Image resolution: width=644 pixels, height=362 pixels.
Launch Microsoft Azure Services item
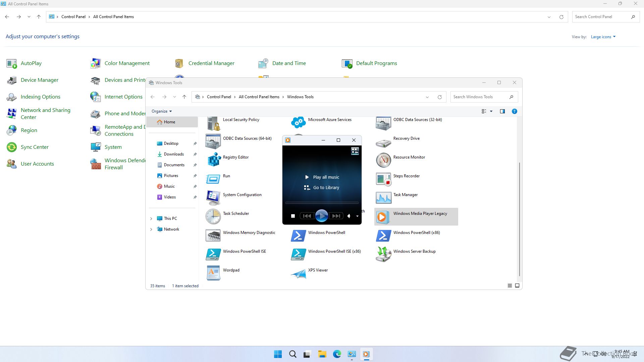[x=321, y=122]
